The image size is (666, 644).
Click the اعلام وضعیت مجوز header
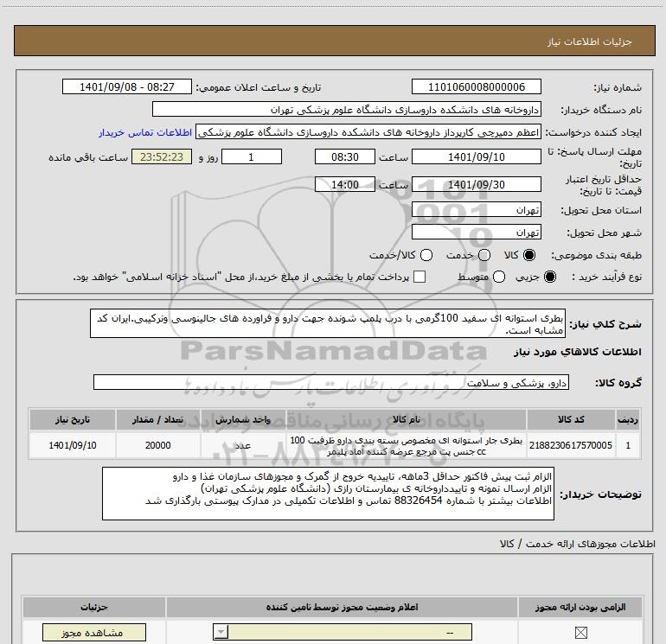342,608
